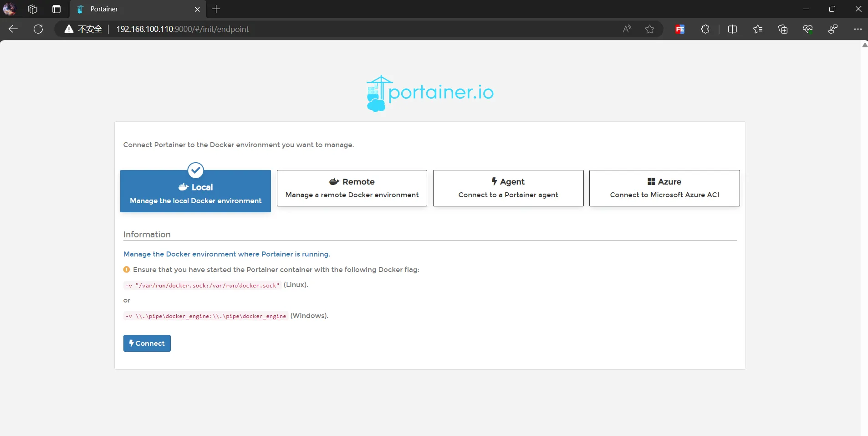Click 'Manage the Docker environment where Portainer is running.'
The width and height of the screenshot is (868, 436).
point(226,254)
